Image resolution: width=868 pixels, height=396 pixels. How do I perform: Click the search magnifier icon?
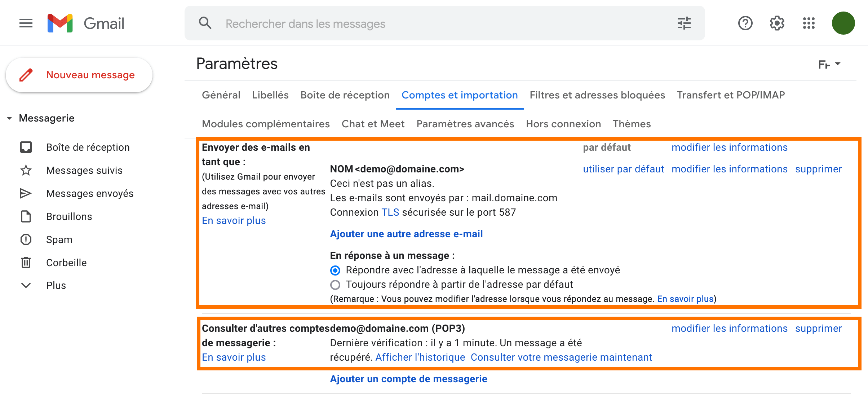(x=205, y=23)
